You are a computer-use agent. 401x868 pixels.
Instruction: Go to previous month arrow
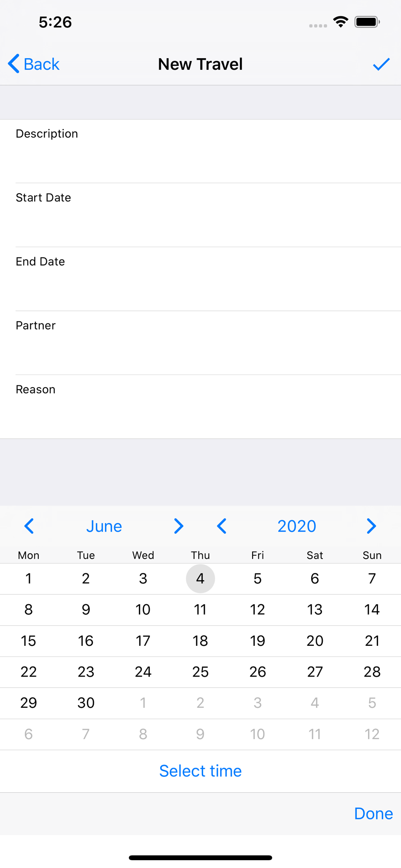(29, 526)
